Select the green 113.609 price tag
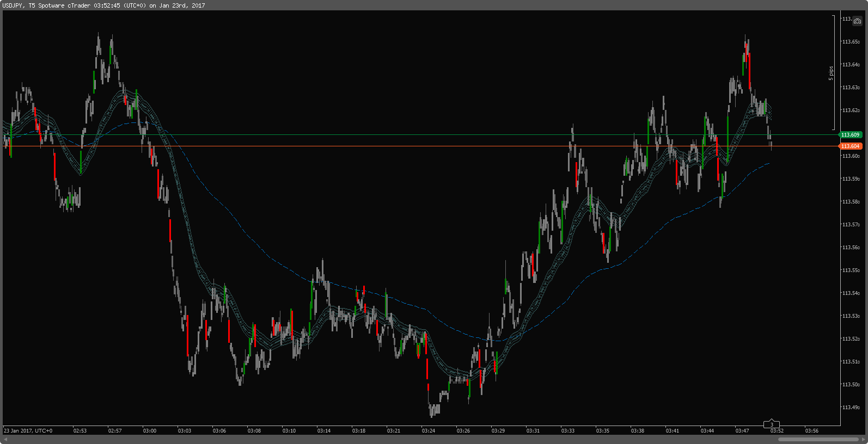This screenshot has width=868, height=444. click(x=851, y=134)
